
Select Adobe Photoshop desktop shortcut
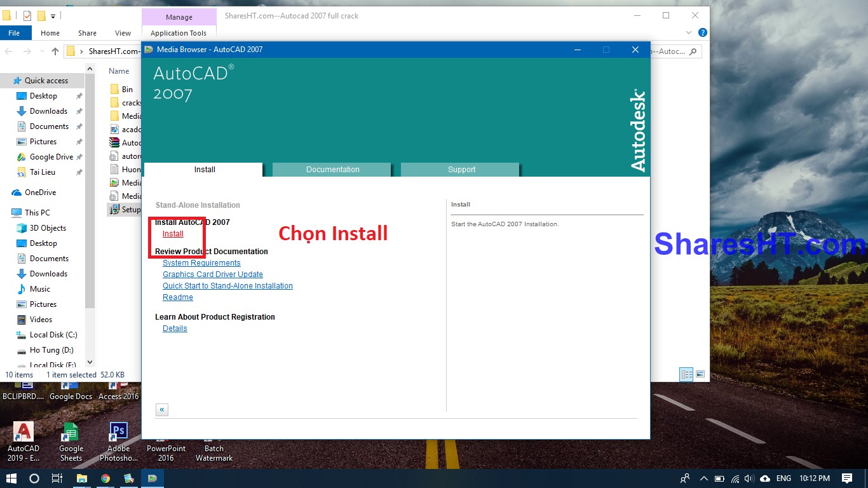pos(119,442)
